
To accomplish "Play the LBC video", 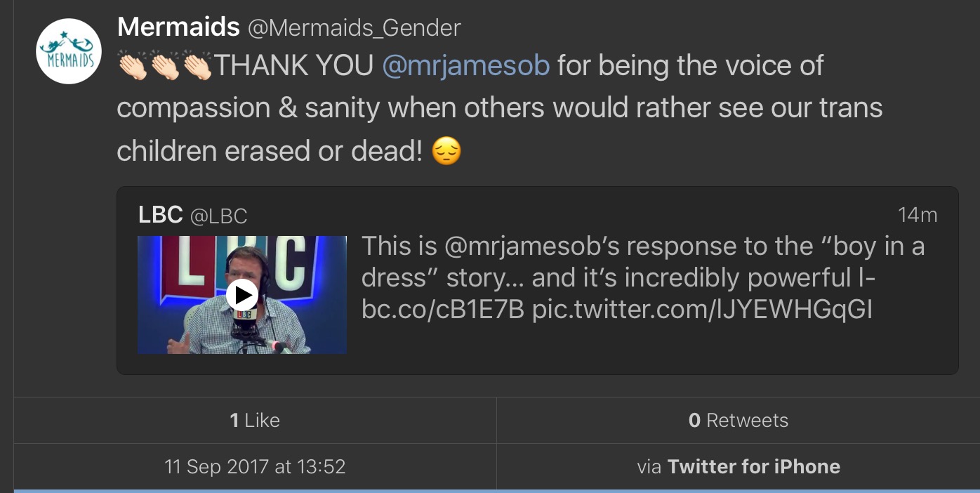I will point(241,295).
